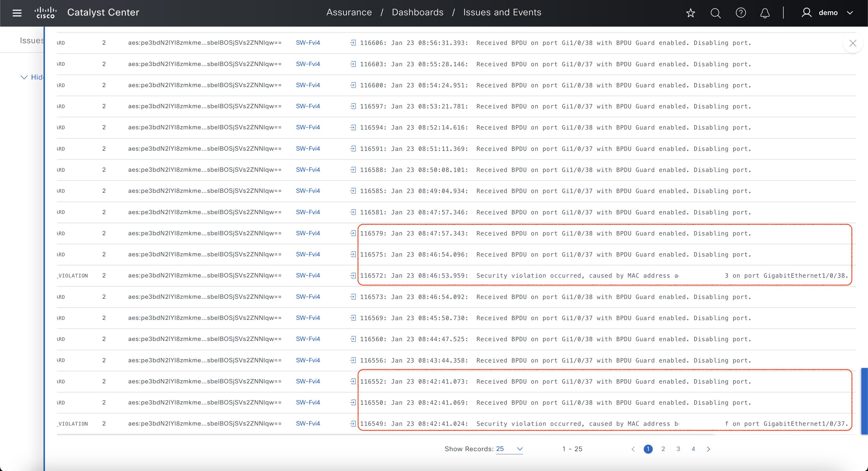The height and width of the screenshot is (471, 868).
Task: Select page 1 in pagination
Action: point(648,449)
